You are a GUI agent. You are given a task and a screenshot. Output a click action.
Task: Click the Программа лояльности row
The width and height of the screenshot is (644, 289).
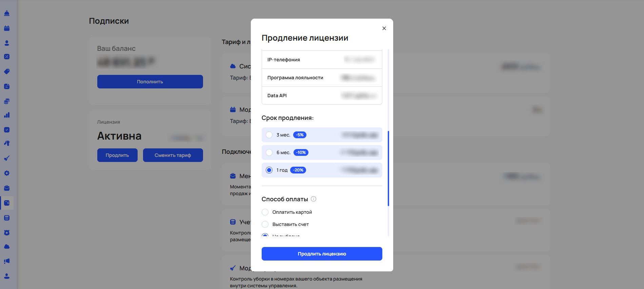[322, 78]
